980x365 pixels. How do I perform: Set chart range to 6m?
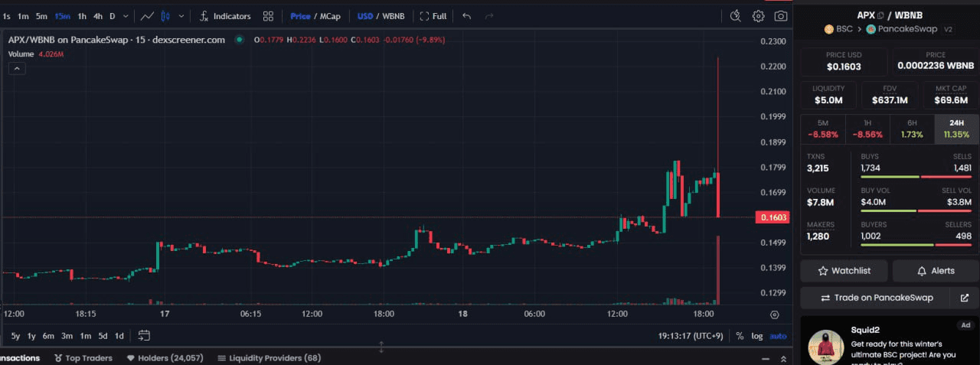point(48,336)
